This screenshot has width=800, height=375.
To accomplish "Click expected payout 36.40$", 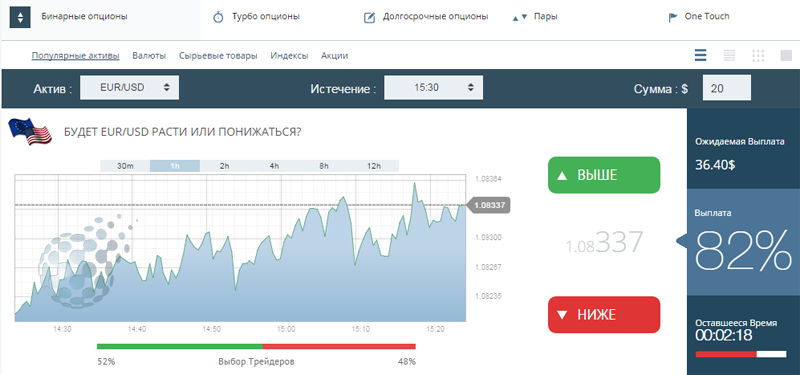I will coord(714,165).
